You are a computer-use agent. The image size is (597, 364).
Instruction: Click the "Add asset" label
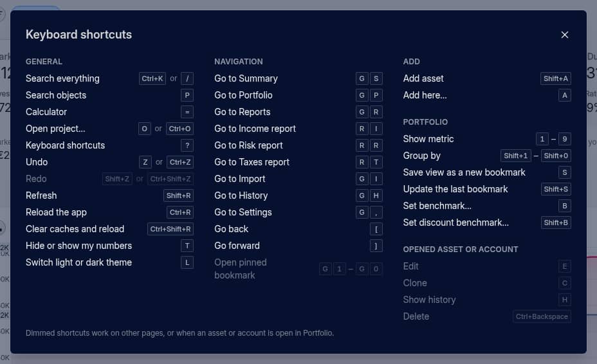click(x=423, y=78)
